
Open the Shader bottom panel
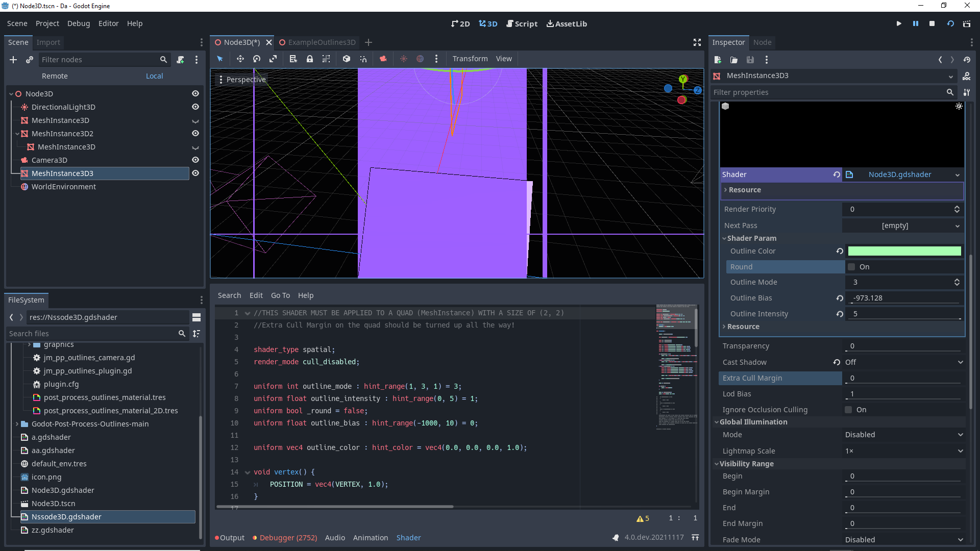[408, 537]
